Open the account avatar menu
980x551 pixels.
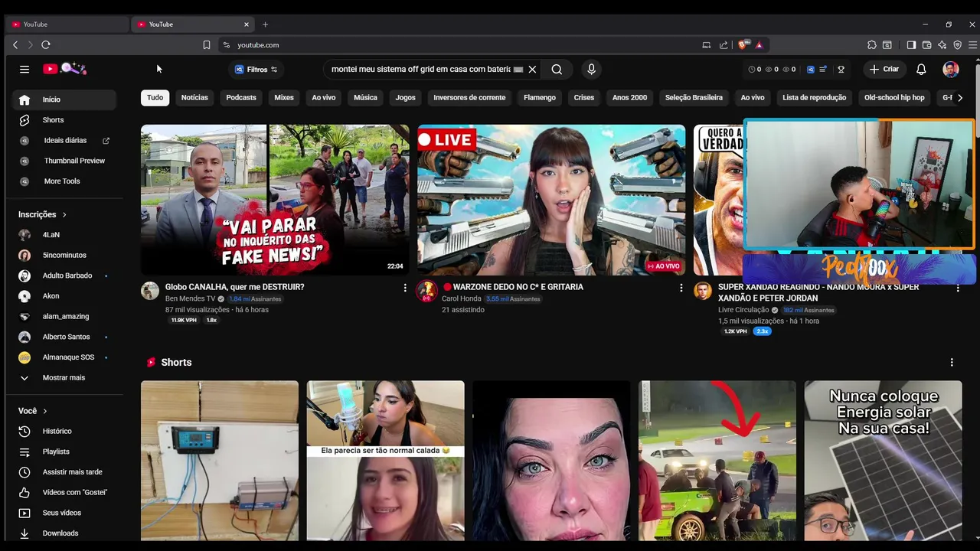pos(951,69)
